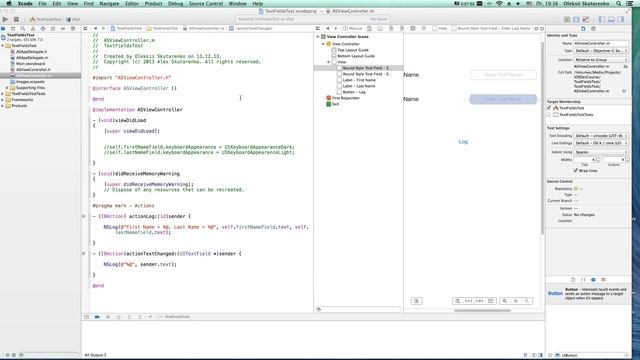Open the File menu
The width and height of the screenshot is (640, 360).
coord(42,4)
